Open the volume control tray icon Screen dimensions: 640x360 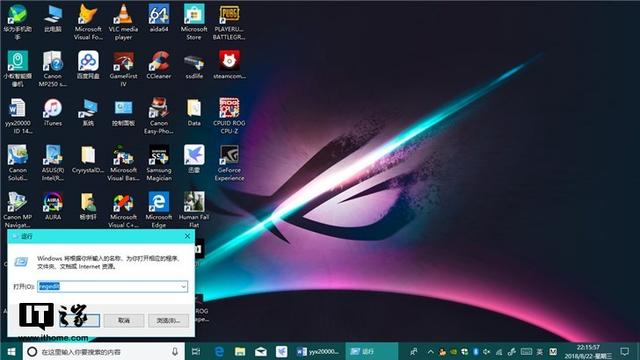tap(487, 351)
